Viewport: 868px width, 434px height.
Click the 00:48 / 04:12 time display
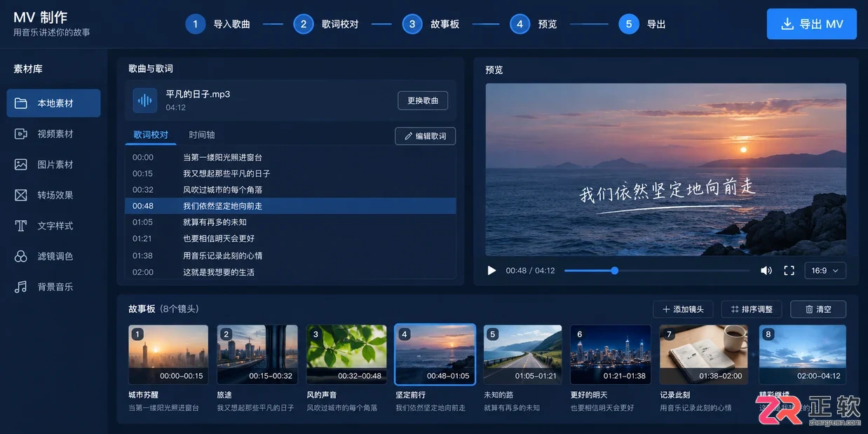coord(530,271)
